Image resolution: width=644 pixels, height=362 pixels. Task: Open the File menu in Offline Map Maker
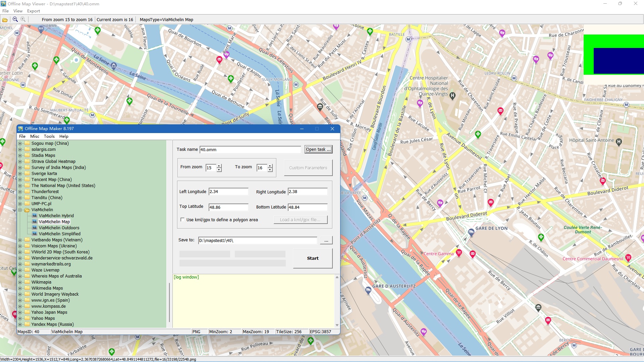pyautogui.click(x=22, y=136)
